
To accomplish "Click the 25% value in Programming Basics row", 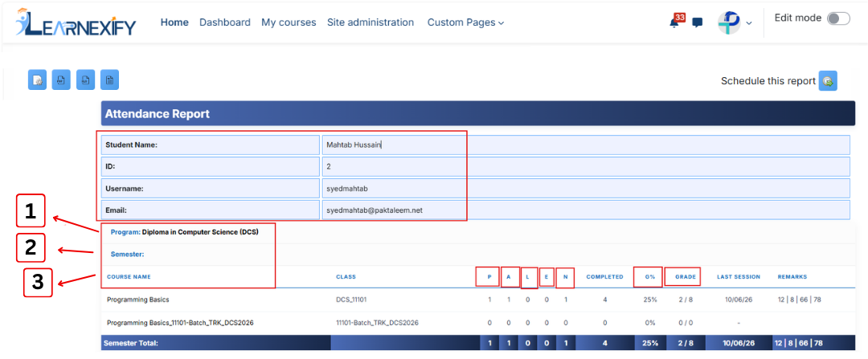I will click(x=649, y=300).
